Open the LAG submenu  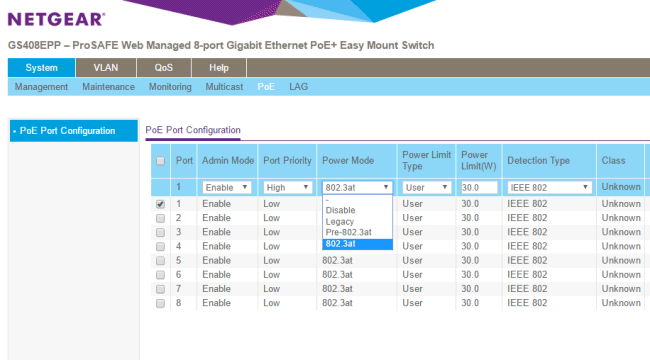(298, 87)
